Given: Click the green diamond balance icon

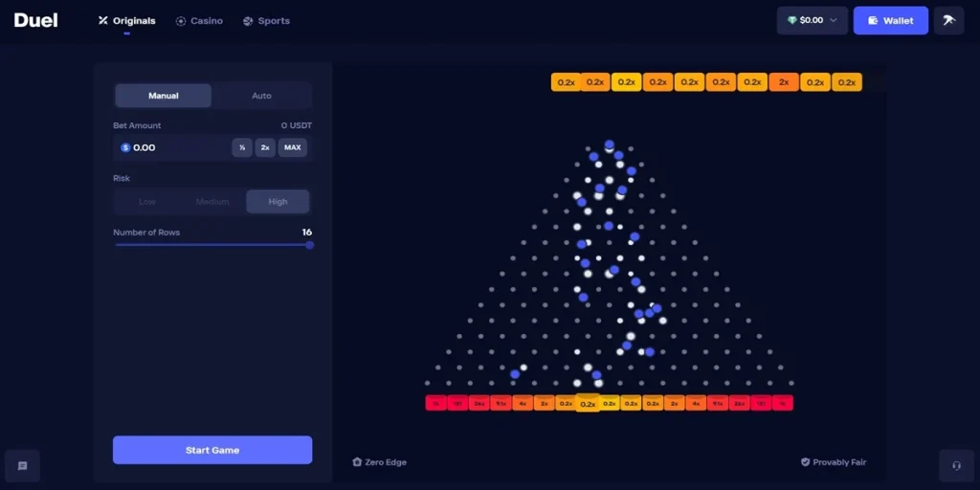Looking at the screenshot, I should click(792, 20).
